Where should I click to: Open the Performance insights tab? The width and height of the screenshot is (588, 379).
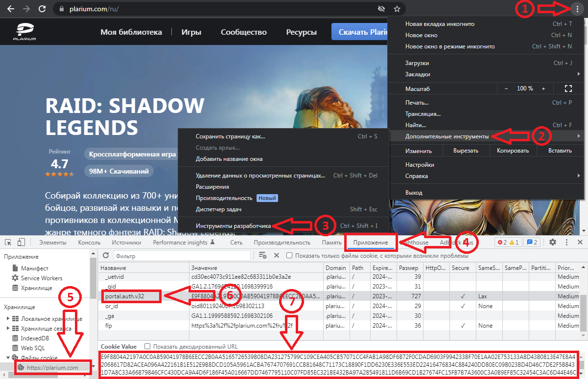click(184, 243)
